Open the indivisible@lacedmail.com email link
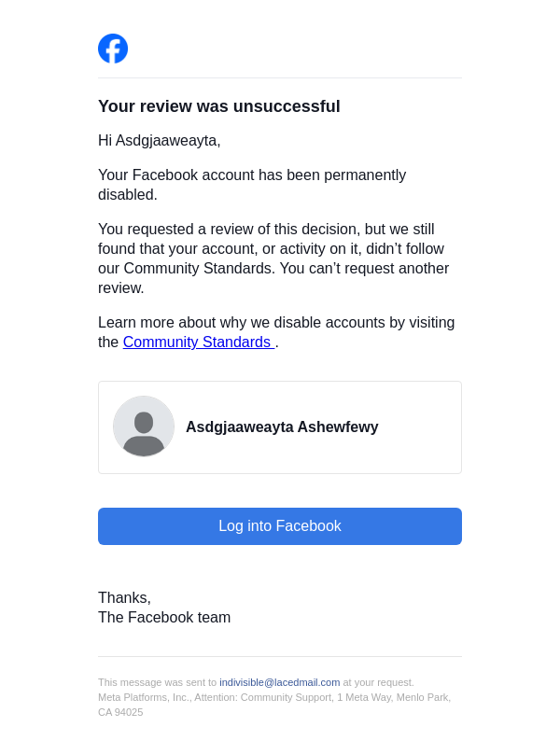This screenshot has height=755, width=560. pyautogui.click(x=279, y=682)
